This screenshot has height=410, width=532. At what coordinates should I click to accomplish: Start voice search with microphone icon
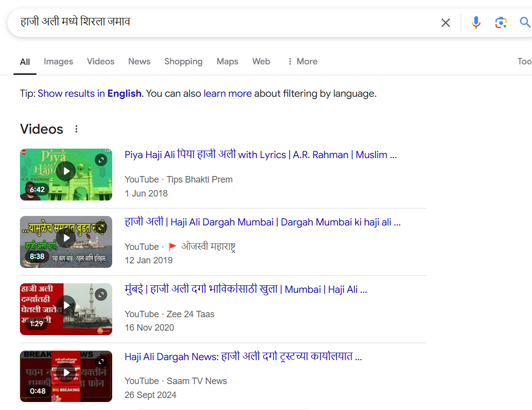476,23
